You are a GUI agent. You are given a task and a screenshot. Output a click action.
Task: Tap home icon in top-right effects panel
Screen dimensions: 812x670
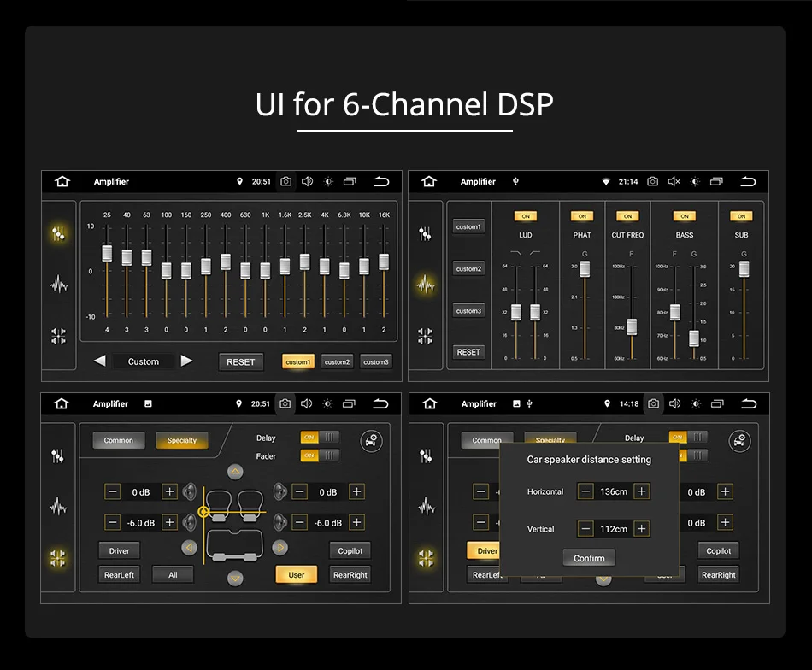[429, 182]
